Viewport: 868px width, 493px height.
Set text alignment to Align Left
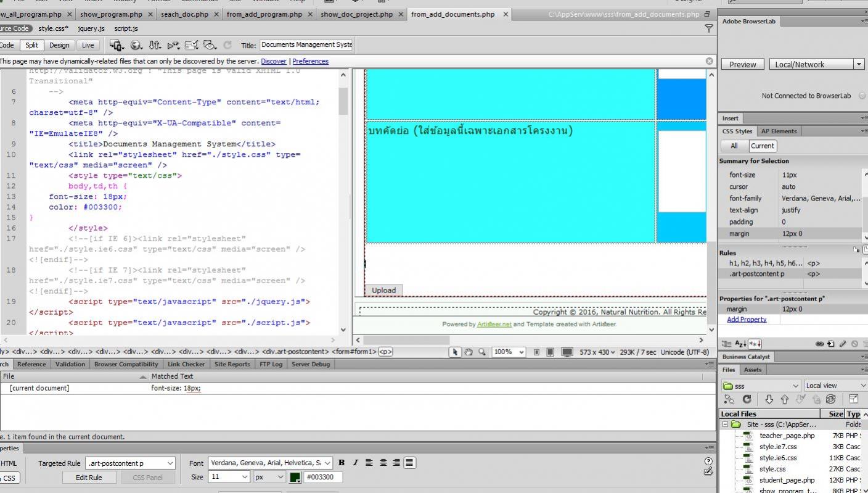[369, 463]
